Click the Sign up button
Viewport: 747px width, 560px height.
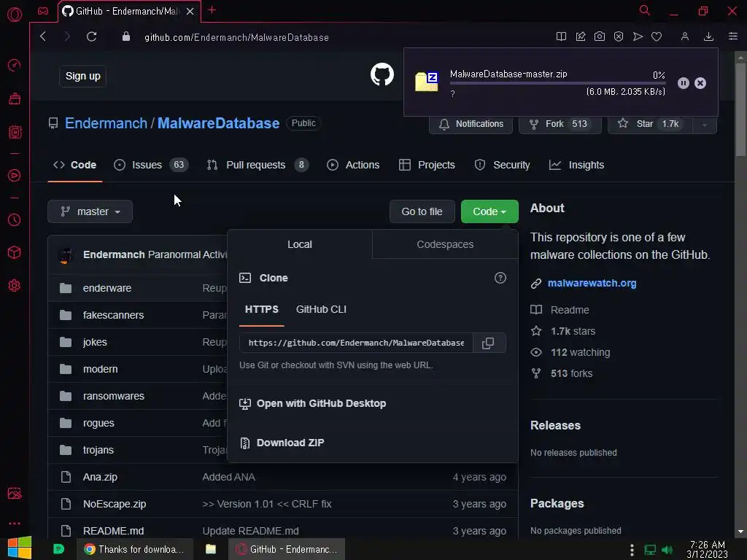pyautogui.click(x=83, y=76)
